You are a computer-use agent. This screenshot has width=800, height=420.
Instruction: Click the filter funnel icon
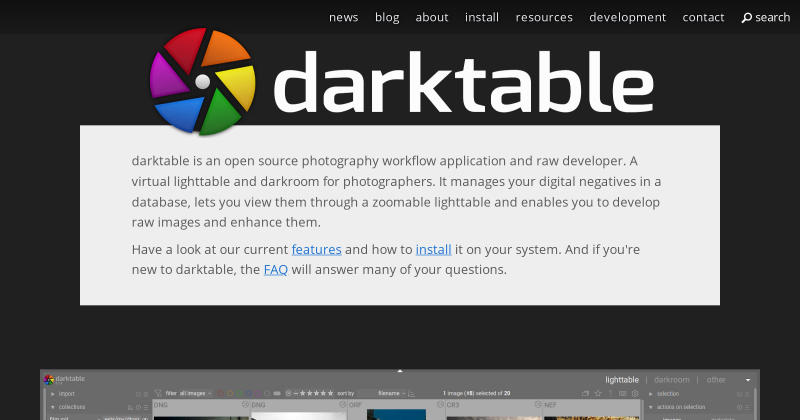click(158, 393)
